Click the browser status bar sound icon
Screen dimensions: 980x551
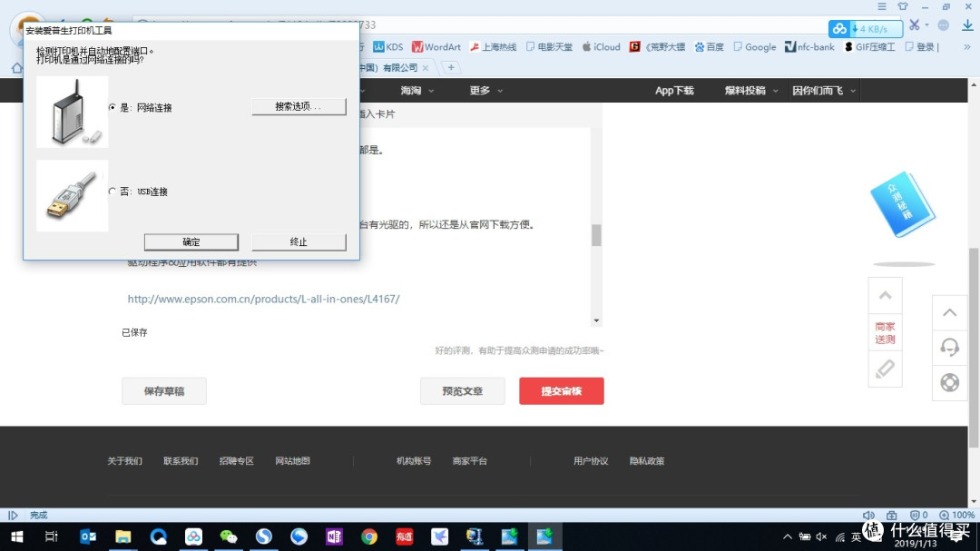pyautogui.click(x=868, y=516)
